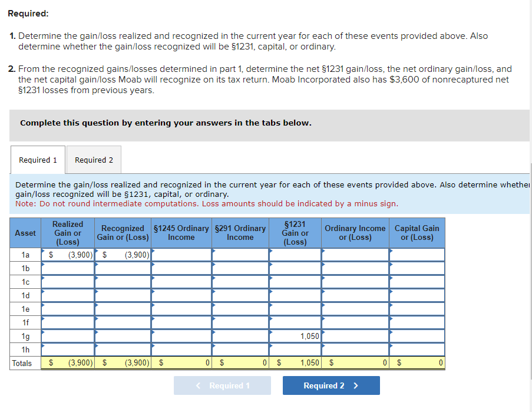
Task: Select the Recognized Gain cell for row 1g
Action: click(123, 336)
